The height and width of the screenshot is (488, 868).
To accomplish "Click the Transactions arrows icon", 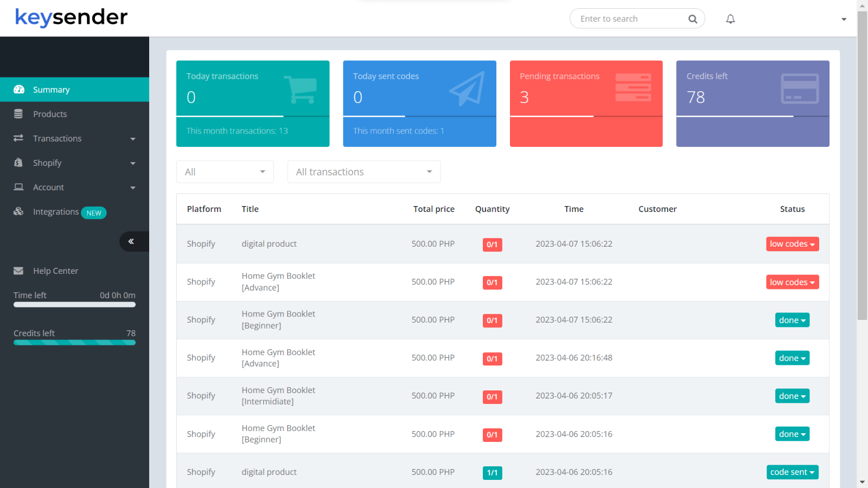I will (x=18, y=138).
